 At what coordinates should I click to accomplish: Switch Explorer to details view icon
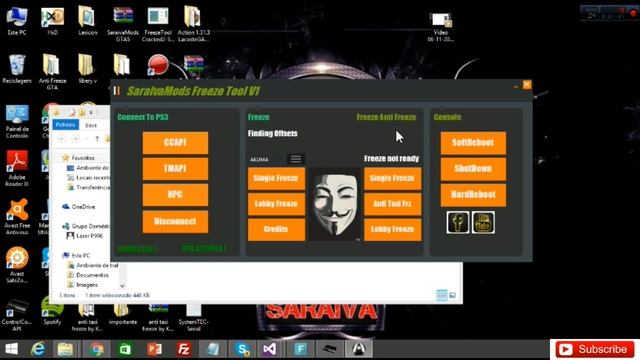(442, 295)
